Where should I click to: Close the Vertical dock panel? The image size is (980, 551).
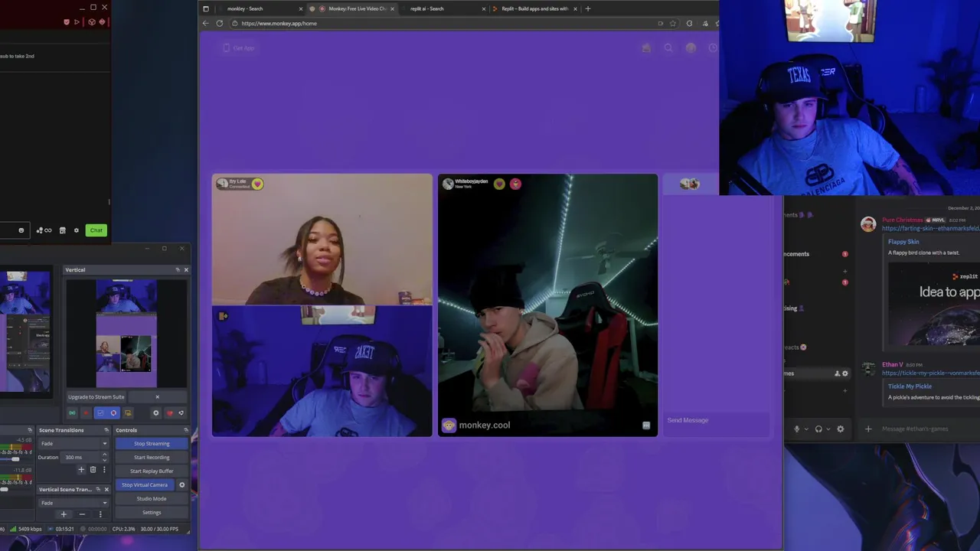pyautogui.click(x=186, y=269)
